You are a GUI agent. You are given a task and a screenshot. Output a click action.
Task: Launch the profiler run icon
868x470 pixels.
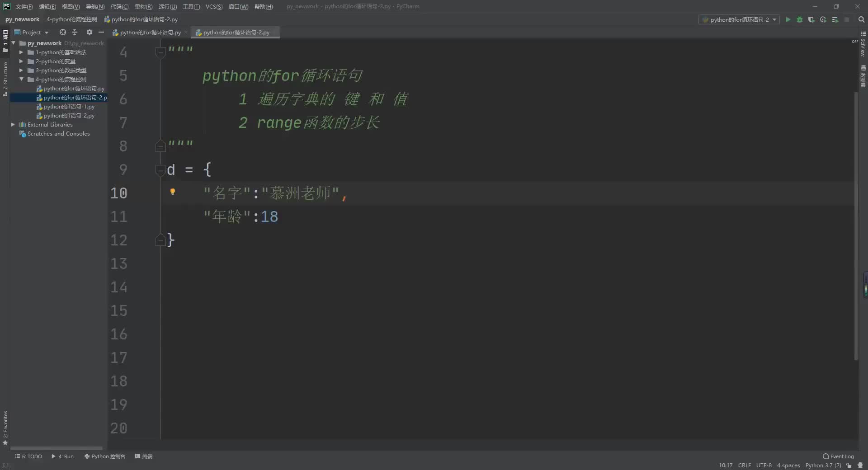823,19
